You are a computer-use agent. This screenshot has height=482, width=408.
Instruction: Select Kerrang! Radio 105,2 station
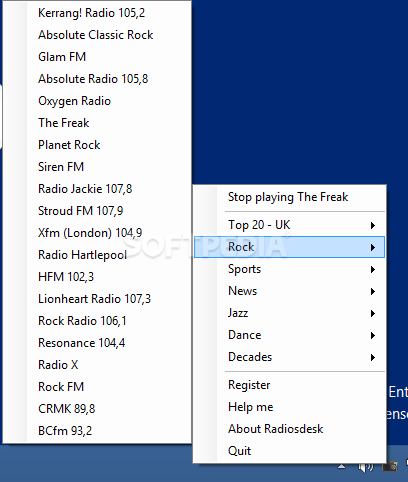click(97, 13)
